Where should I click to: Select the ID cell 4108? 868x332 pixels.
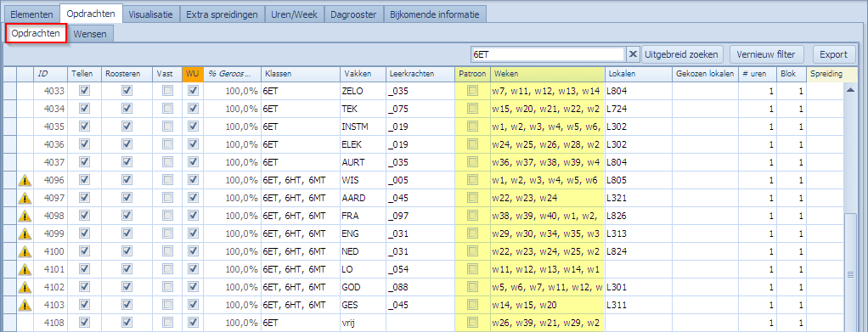point(51,323)
